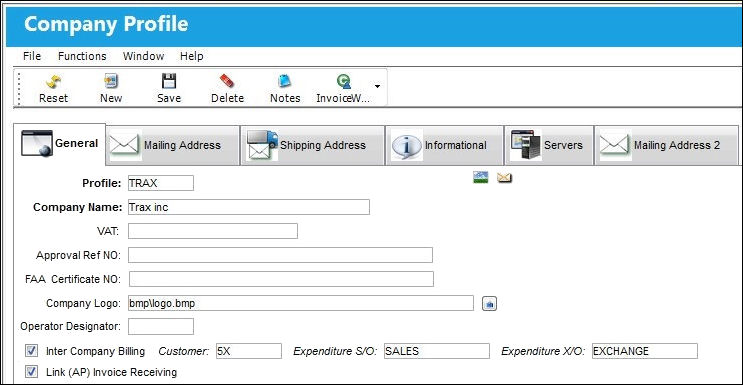Toggle Link (AP) Invoice Receiving checkbox
743x385 pixels.
click(x=32, y=372)
